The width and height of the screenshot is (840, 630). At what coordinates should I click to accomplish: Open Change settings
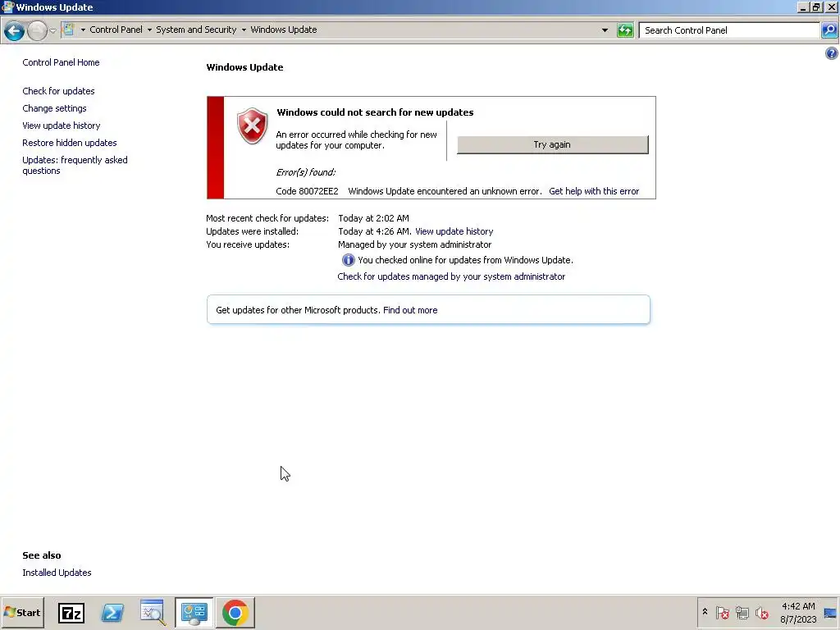point(54,108)
